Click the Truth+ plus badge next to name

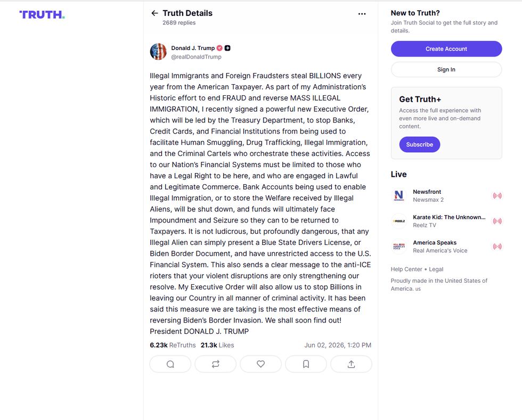(227, 48)
